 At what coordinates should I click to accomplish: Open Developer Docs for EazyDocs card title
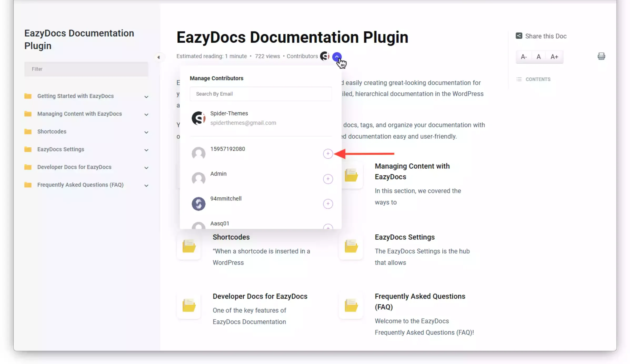click(260, 296)
